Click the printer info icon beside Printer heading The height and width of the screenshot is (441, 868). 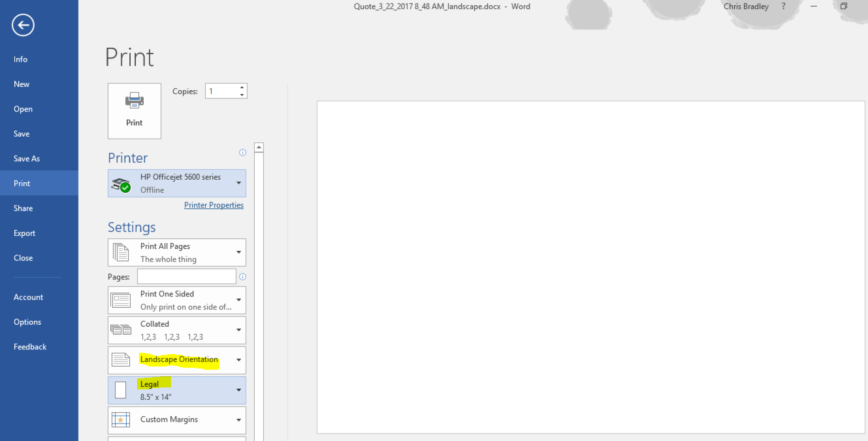[x=243, y=152]
